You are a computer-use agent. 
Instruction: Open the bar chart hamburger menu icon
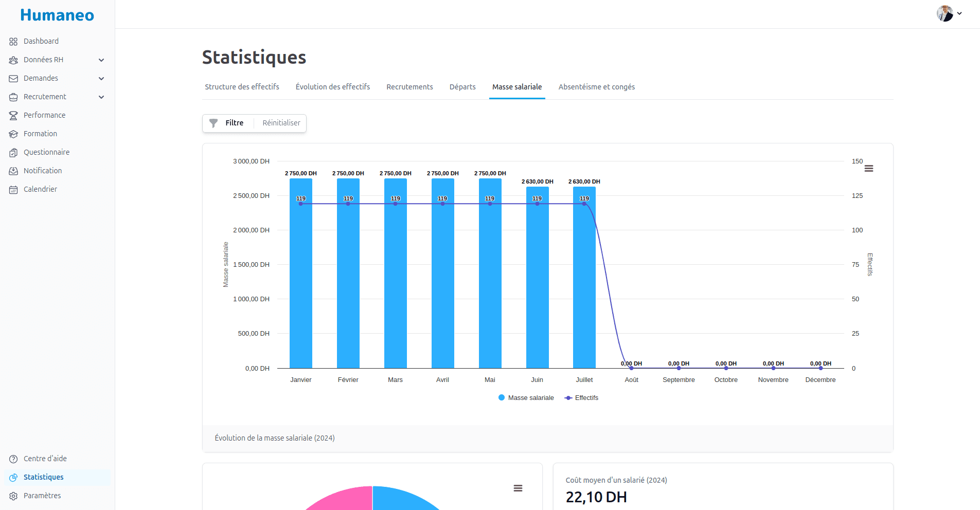[869, 169]
